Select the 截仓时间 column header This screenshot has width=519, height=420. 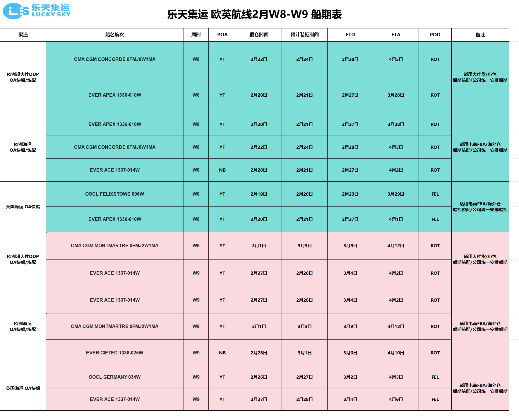click(x=259, y=35)
